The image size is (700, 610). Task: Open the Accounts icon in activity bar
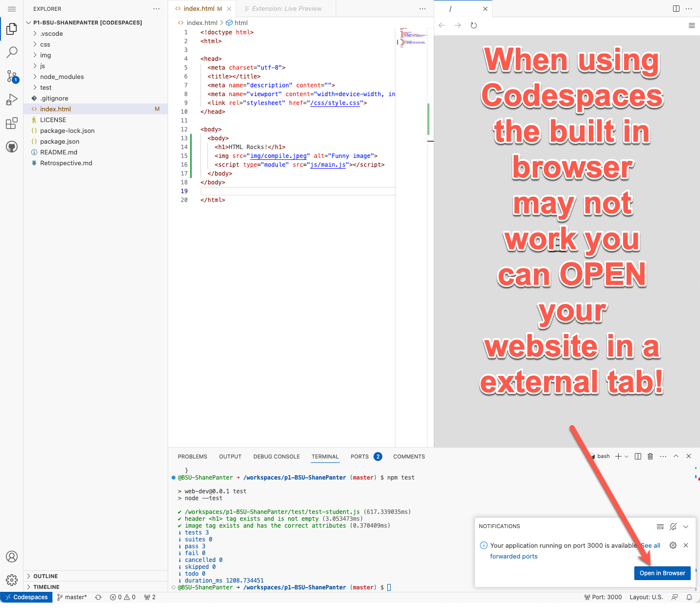[12, 557]
